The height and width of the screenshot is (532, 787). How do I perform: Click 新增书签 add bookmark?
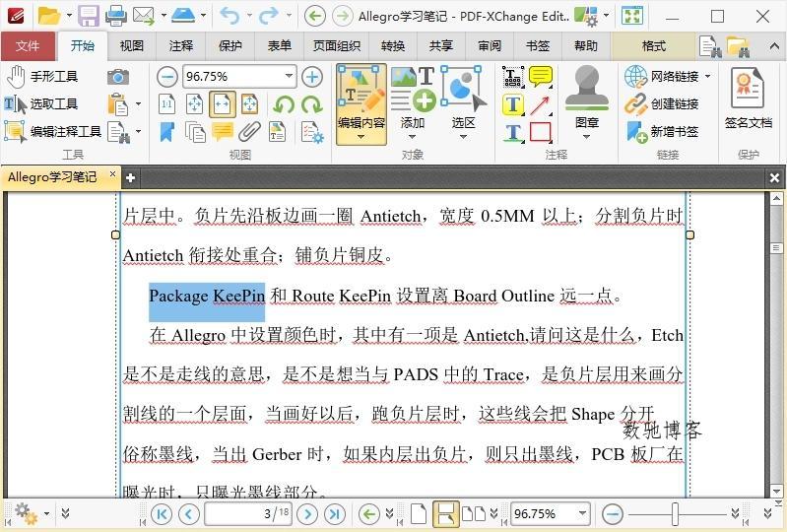click(x=662, y=131)
